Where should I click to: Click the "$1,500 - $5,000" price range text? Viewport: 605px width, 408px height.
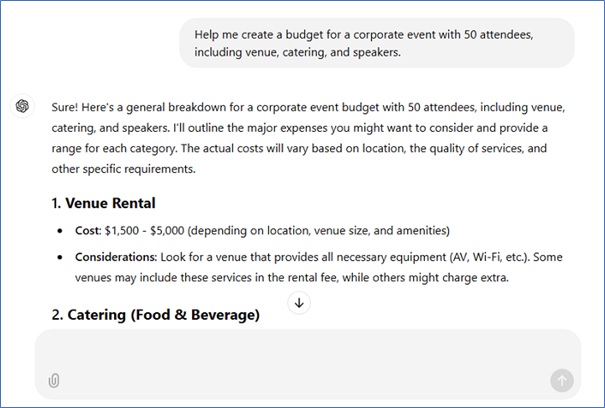pos(151,230)
